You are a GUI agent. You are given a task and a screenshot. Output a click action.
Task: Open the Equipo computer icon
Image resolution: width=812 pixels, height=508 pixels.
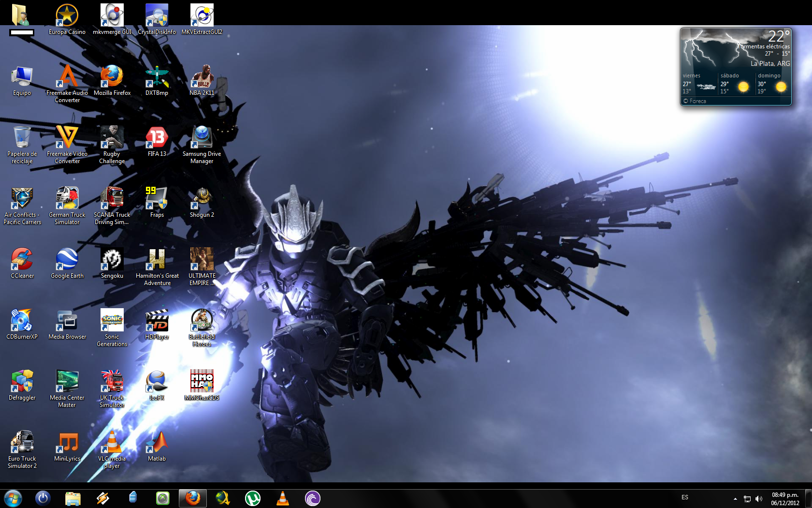(22, 80)
